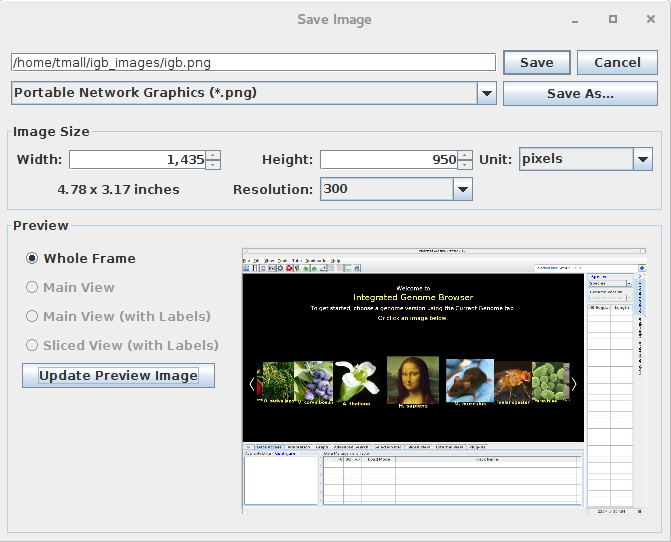
Task: Click Update Preview Image button
Action: (118, 376)
